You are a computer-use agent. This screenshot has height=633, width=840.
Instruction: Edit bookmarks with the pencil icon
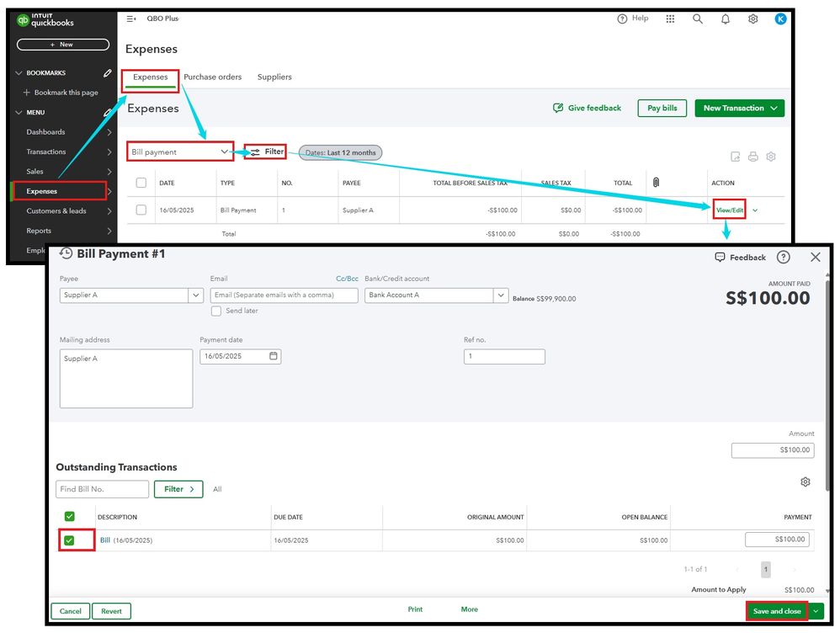pos(108,73)
